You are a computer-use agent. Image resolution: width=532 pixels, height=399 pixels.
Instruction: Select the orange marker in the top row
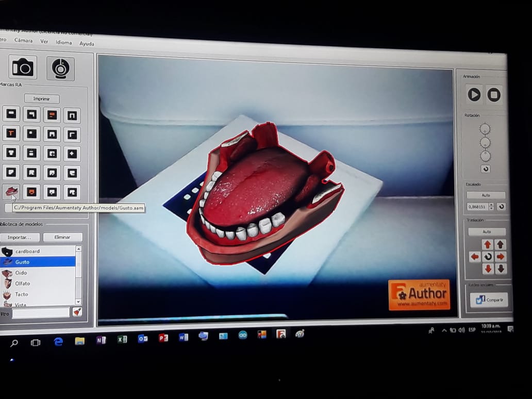tap(52, 115)
